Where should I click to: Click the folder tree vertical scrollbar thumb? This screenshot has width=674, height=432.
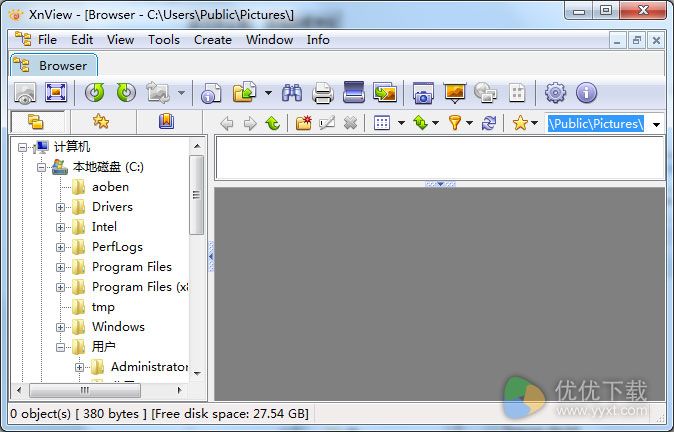coord(196,195)
